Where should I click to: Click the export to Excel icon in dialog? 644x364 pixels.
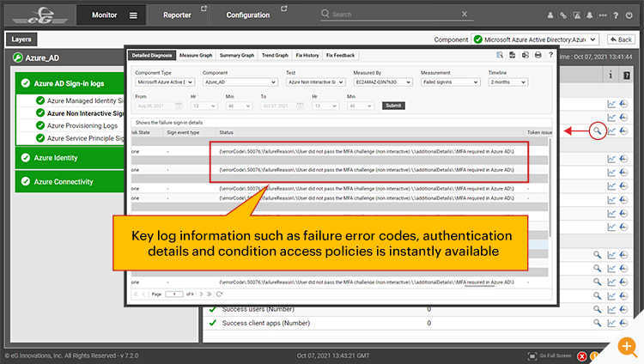pos(526,55)
